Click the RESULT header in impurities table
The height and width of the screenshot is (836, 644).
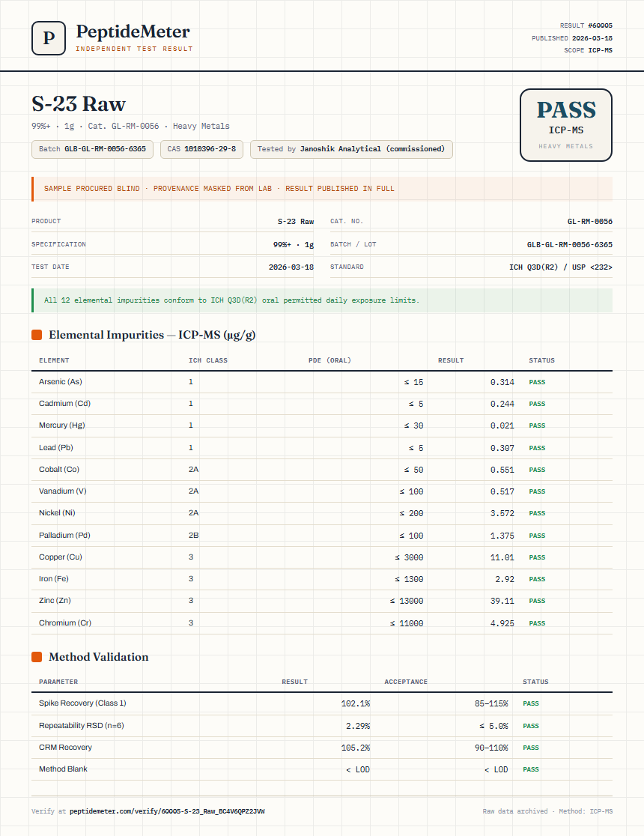point(451,360)
